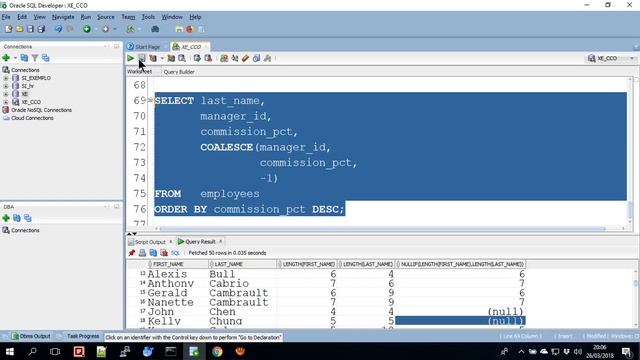Select the Query Result tab
This screenshot has height=360, width=640.
coord(200,242)
